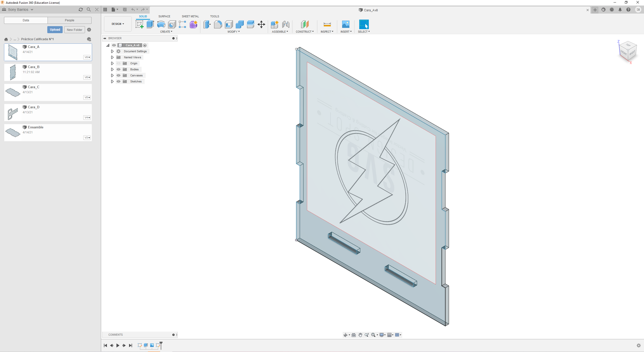Screen dimensions: 644x352
Task: Open Práctica Calificada N°1 breadcrumb
Action: coord(37,39)
